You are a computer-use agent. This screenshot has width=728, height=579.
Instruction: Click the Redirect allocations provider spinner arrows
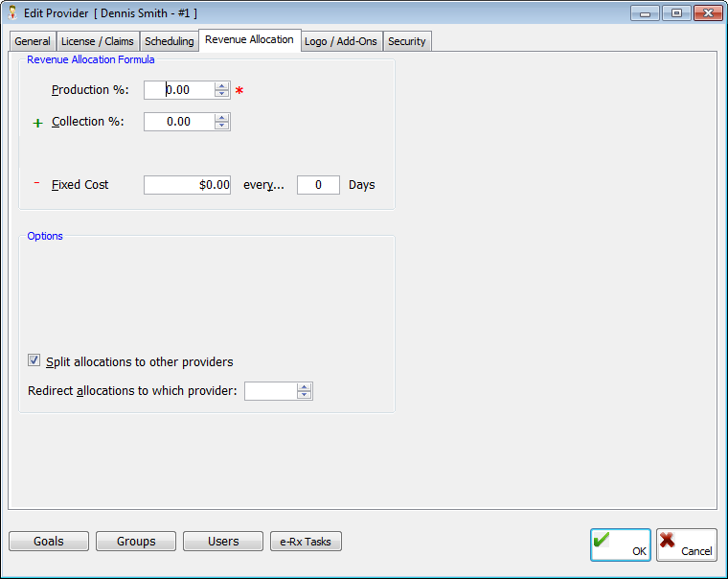click(x=305, y=391)
